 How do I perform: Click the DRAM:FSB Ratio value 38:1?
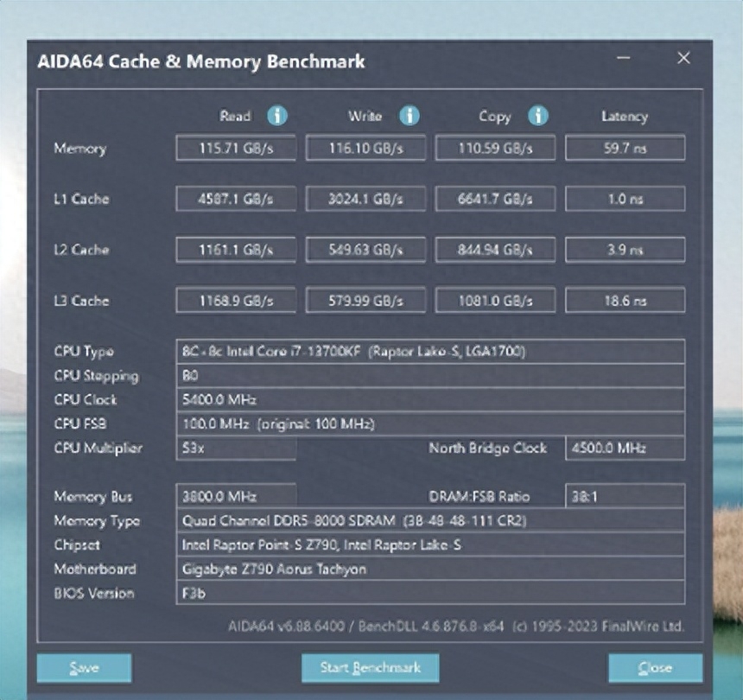625,497
